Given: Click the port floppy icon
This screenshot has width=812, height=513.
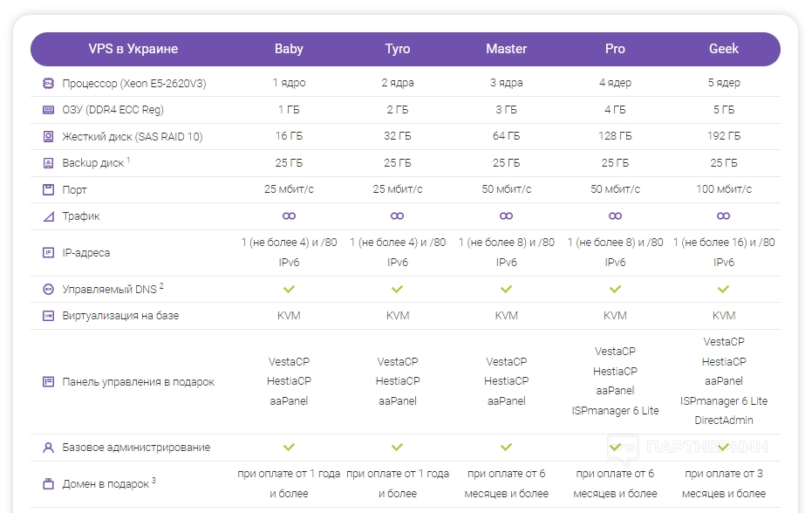Looking at the screenshot, I should coord(49,189).
